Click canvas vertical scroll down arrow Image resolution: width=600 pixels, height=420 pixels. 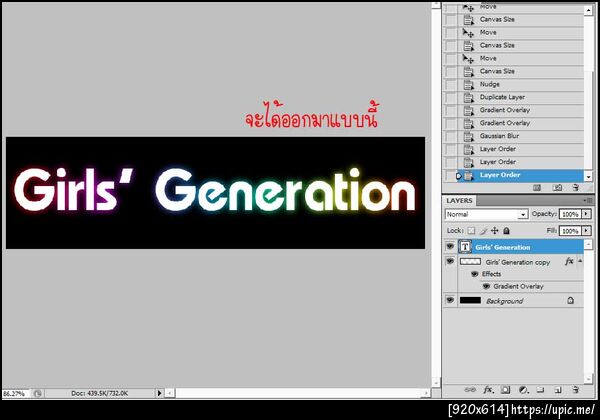(x=435, y=383)
